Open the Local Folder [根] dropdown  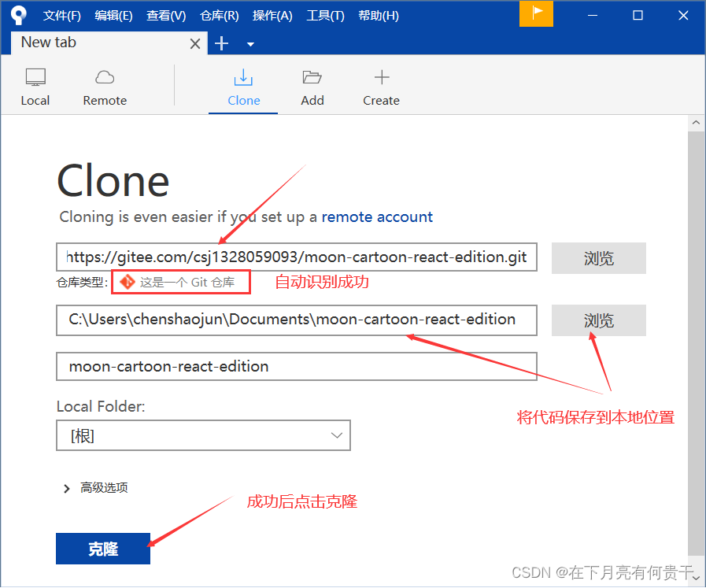click(x=203, y=435)
